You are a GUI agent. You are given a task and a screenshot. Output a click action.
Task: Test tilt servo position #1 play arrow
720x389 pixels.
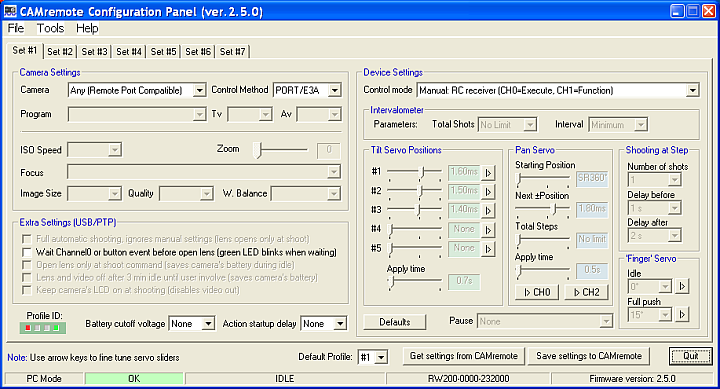tap(489, 173)
